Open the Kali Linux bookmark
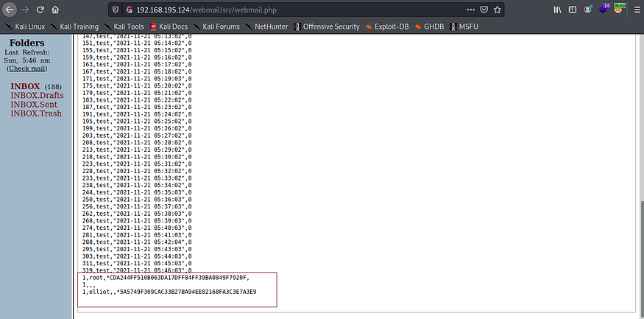 click(x=25, y=27)
